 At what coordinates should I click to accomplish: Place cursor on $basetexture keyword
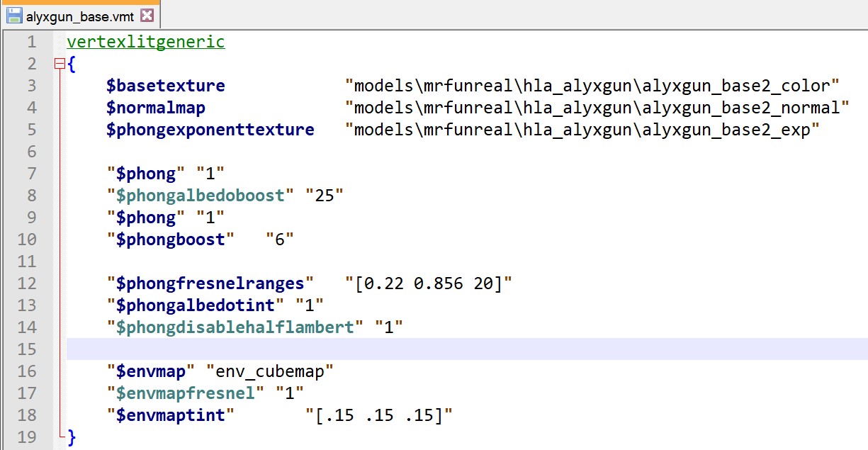166,86
